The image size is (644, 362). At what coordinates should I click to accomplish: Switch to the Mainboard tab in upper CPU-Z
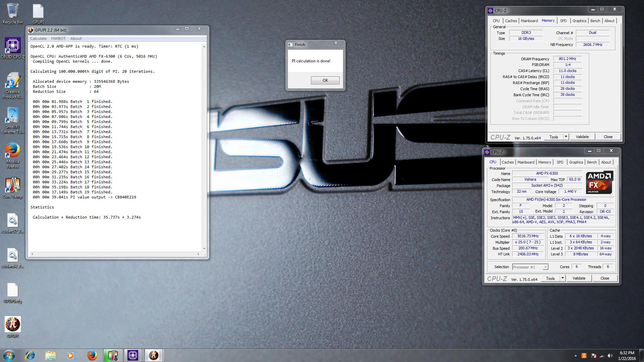tap(529, 21)
